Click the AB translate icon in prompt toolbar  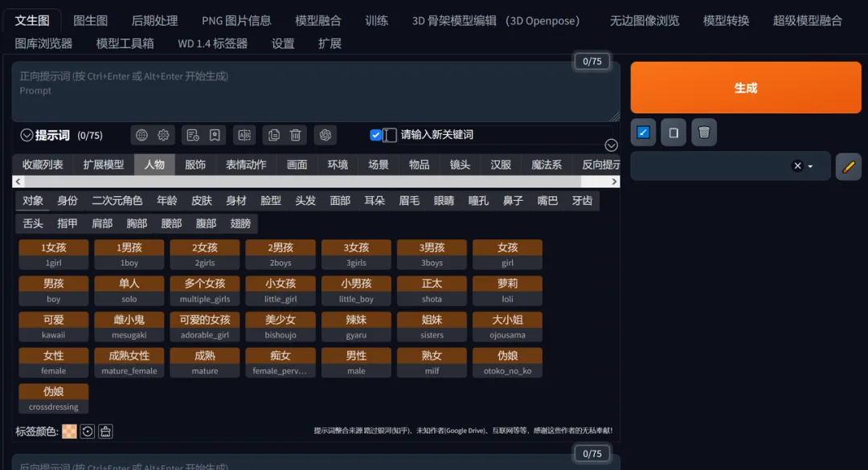[244, 135]
